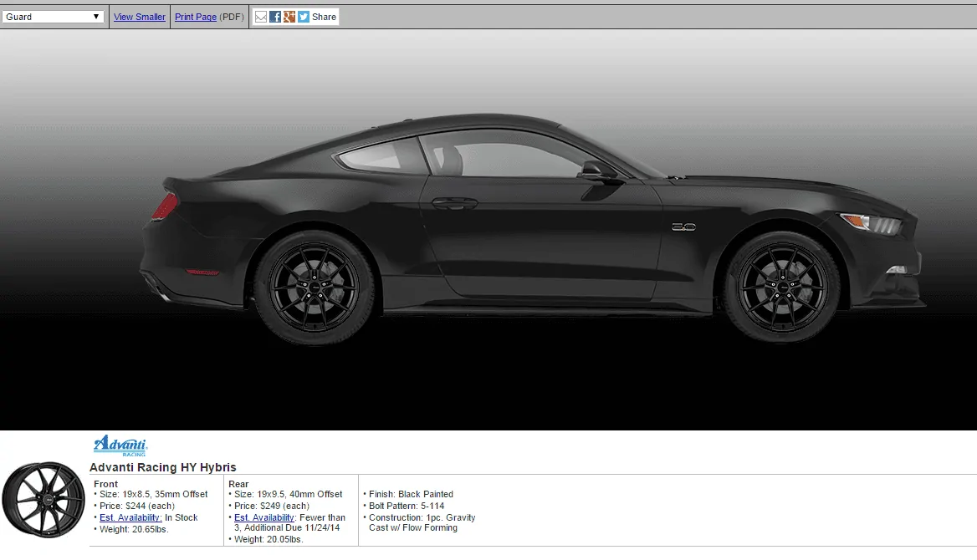
Task: Click the Construction: 1pc. Gravity Cast text
Action: 422,522
